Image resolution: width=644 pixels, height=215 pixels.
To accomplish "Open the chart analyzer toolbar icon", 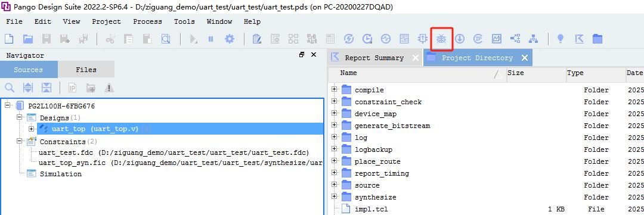I will tap(497, 39).
